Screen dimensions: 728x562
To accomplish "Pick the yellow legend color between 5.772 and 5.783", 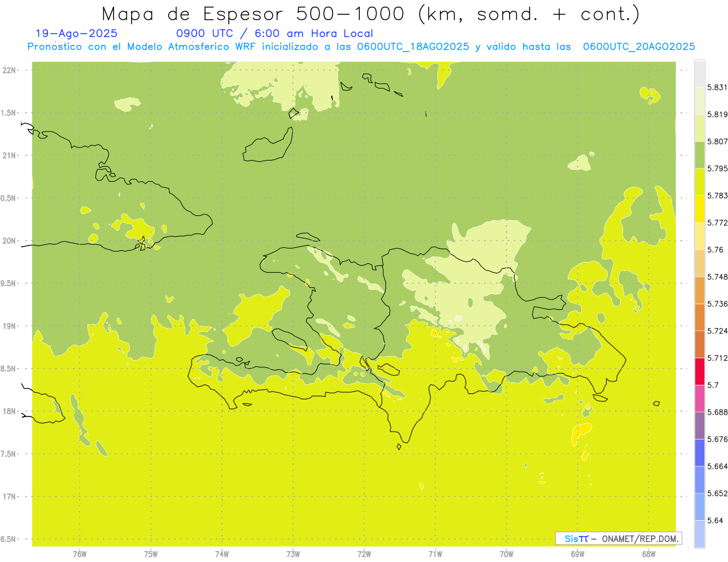I will pyautogui.click(x=699, y=209).
